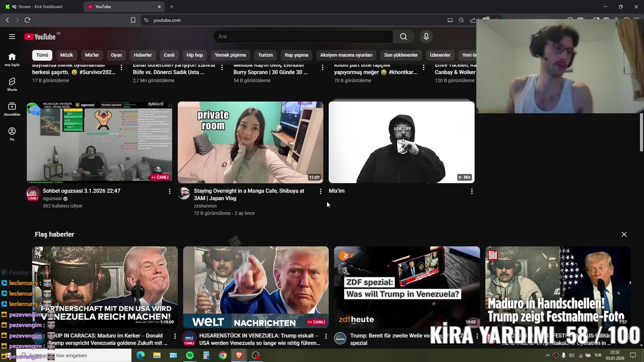Open Abonelikler in the sidebar

(x=12, y=109)
